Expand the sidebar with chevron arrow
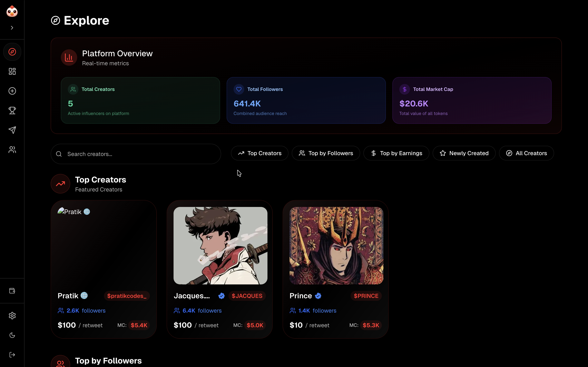The height and width of the screenshot is (367, 588). click(12, 28)
